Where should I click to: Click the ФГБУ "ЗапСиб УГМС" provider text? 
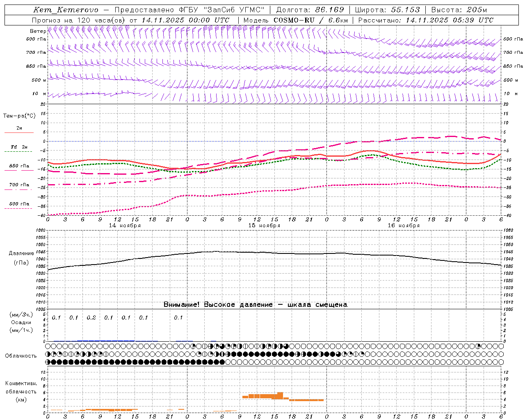222,10
